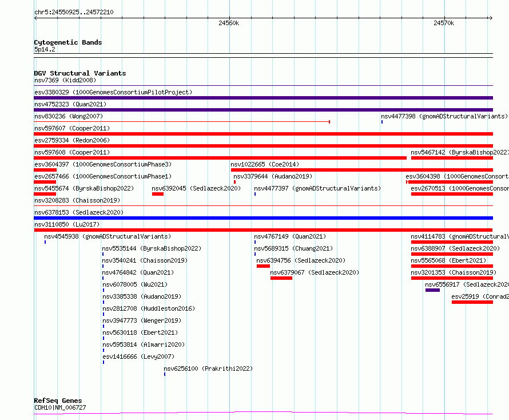Click the esv25919 variant label
The width and height of the screenshot is (509, 420).
pyautogui.click(x=480, y=296)
